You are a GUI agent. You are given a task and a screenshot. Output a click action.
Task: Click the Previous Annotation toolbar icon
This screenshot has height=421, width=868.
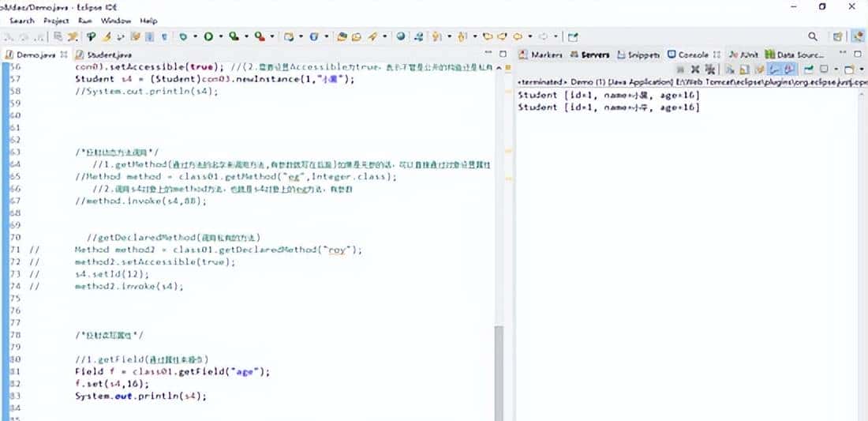tap(462, 36)
